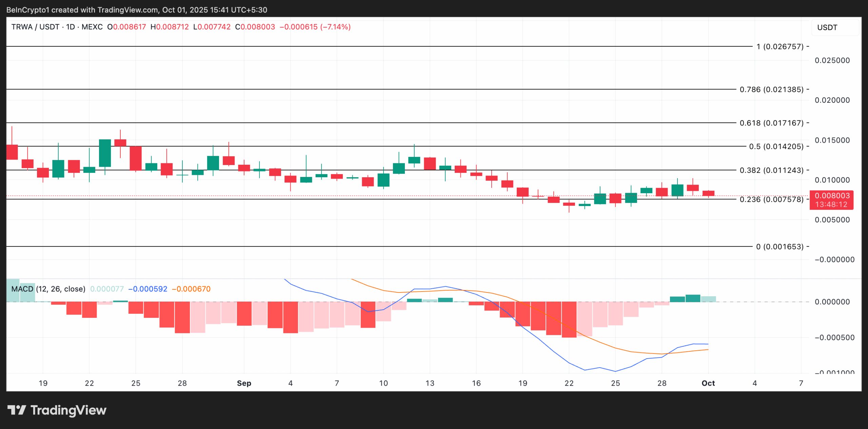
Task: Click the TradingView wordmark at bottom left
Action: click(x=68, y=410)
